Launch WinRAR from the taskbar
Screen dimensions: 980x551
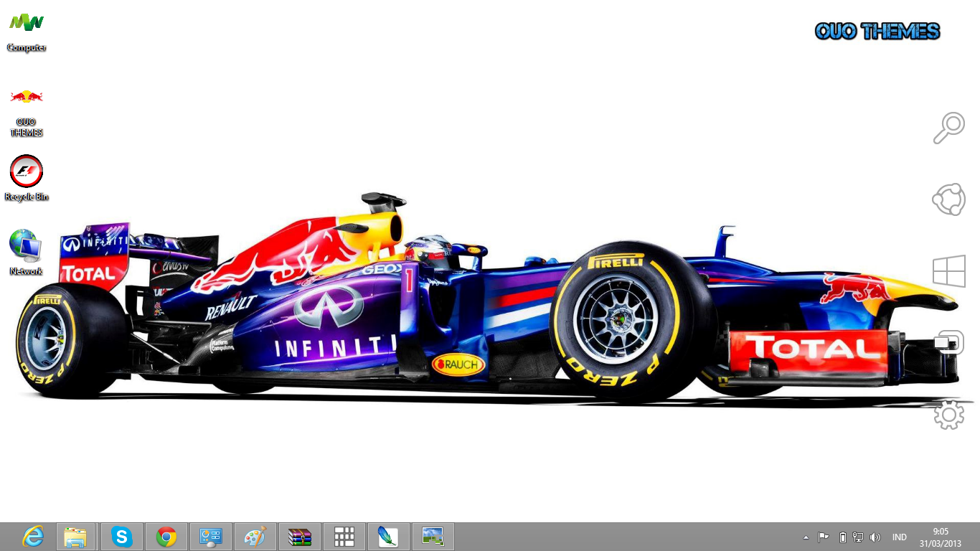click(300, 536)
